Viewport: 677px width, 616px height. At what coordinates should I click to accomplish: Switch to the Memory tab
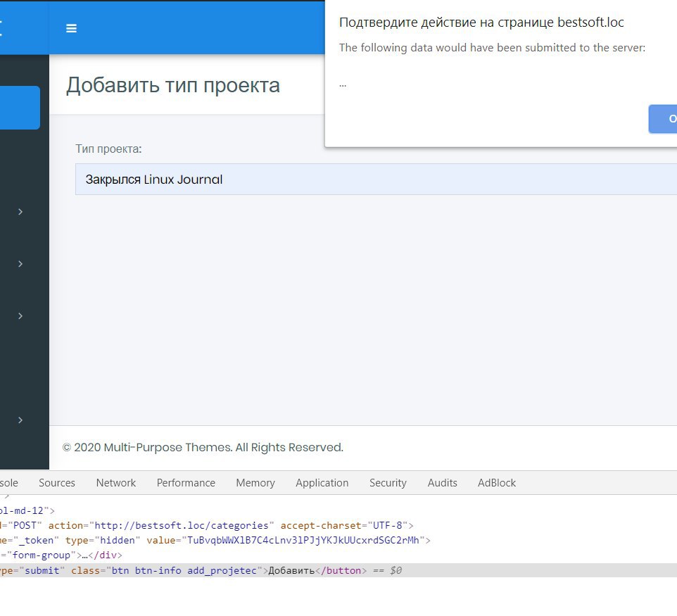255,483
